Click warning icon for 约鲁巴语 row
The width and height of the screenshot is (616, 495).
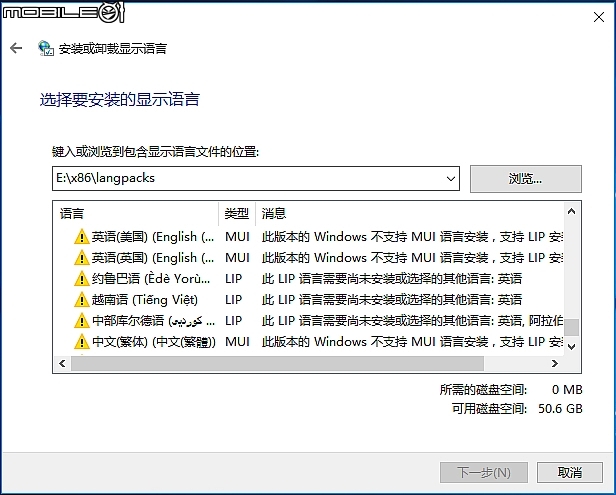click(81, 279)
